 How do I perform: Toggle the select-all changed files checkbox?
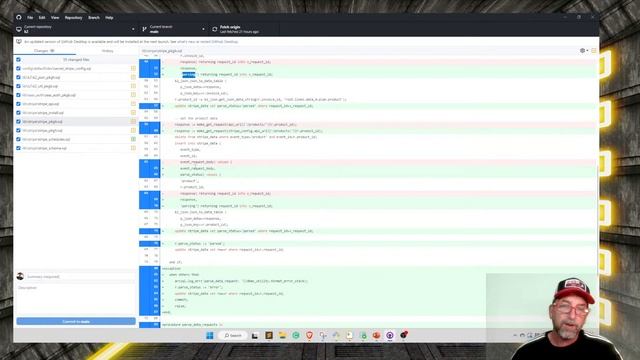[18, 60]
